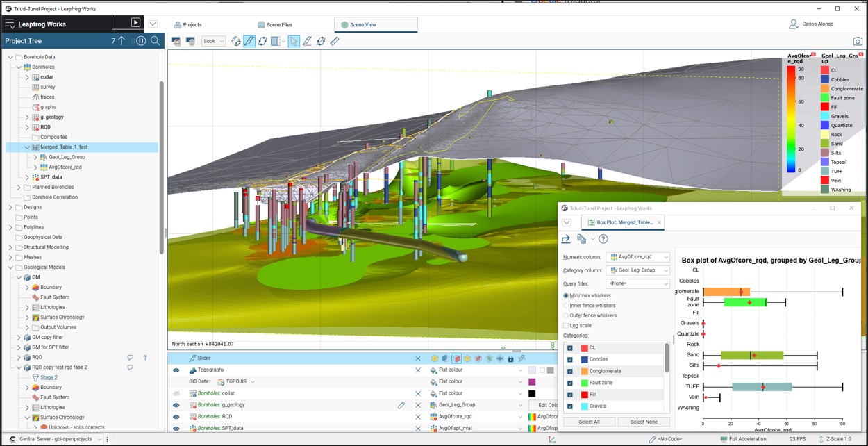Remove Topography from the scene list
This screenshot has width=868, height=446.
click(418, 370)
